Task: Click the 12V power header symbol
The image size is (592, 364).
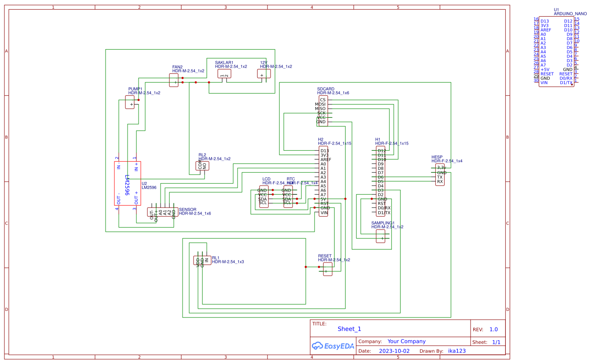Action: 263,73
